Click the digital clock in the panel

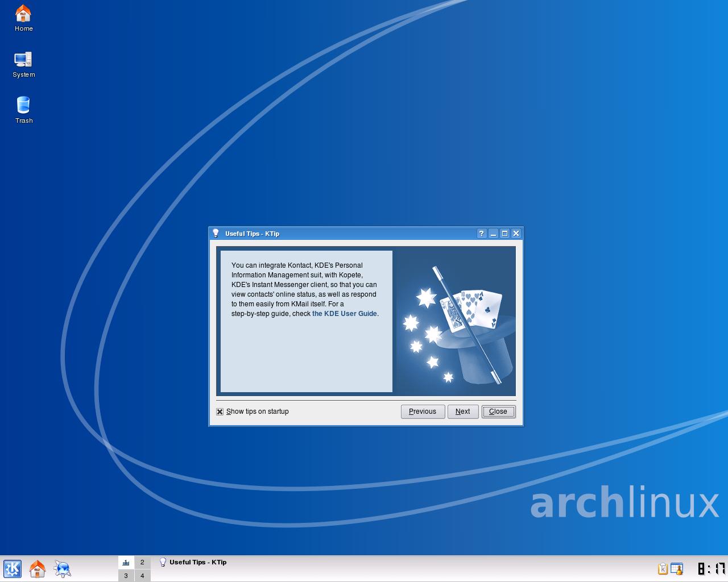coord(712,569)
